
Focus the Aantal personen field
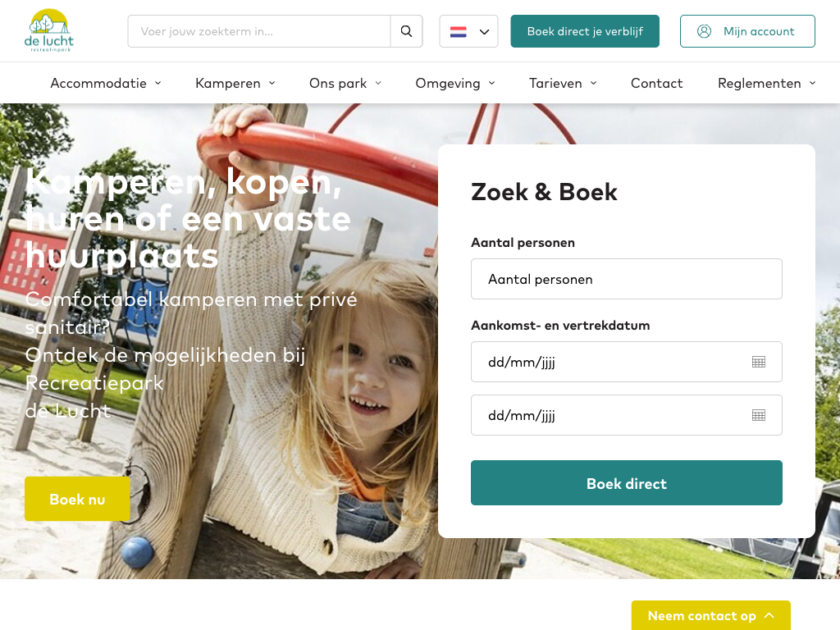626,279
